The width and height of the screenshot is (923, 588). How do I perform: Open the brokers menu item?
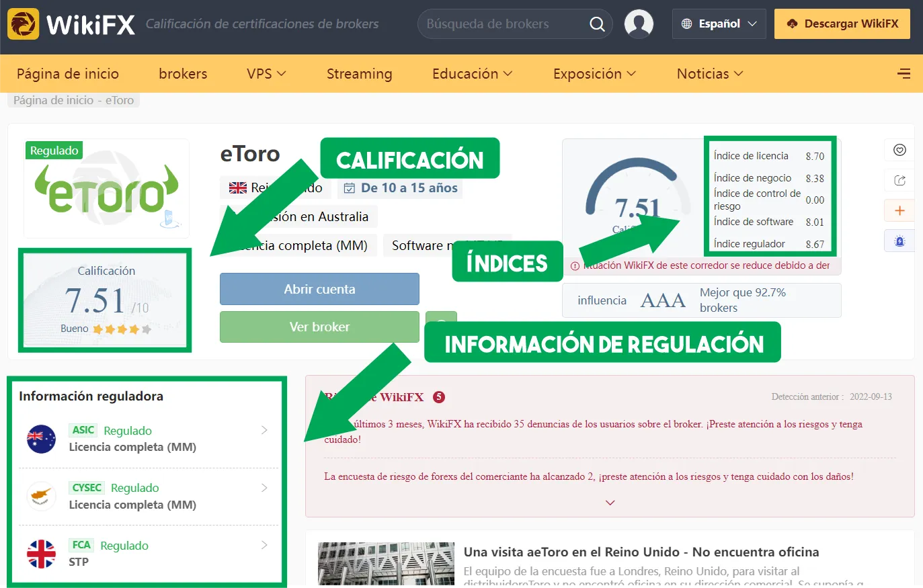coord(183,74)
